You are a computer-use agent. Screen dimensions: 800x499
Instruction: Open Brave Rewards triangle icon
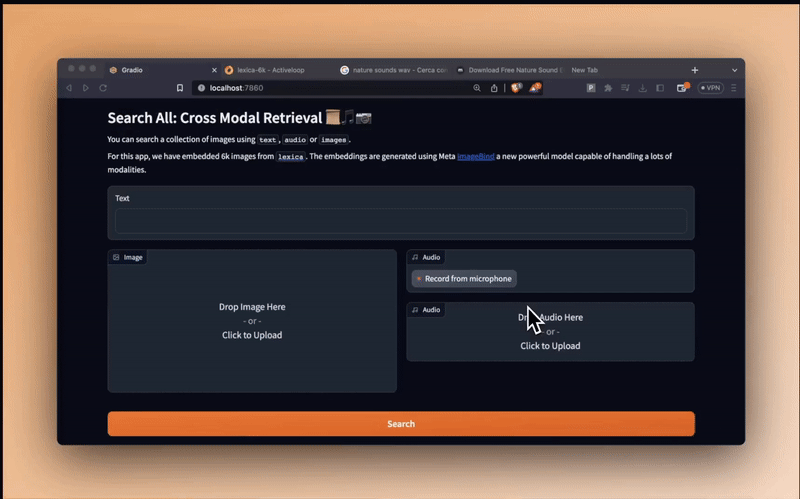coord(534,88)
